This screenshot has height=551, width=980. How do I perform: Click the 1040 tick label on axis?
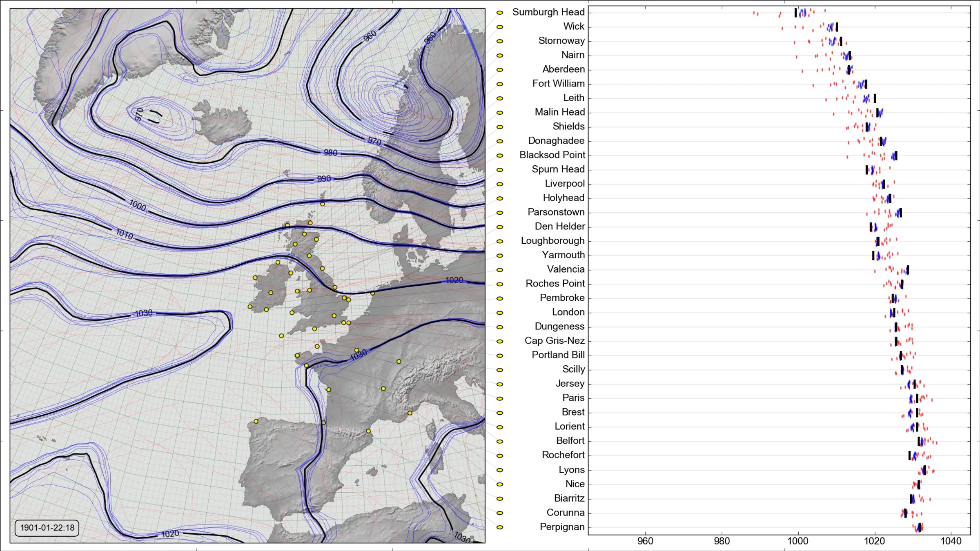pyautogui.click(x=951, y=541)
